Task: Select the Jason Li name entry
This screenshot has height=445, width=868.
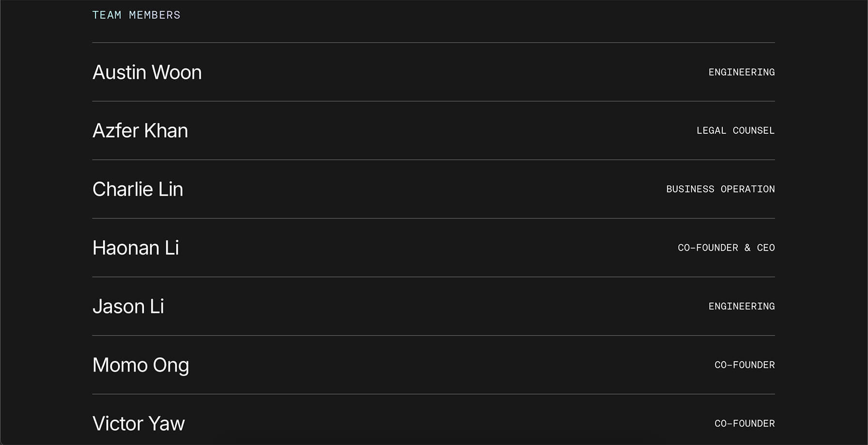Action: point(128,307)
